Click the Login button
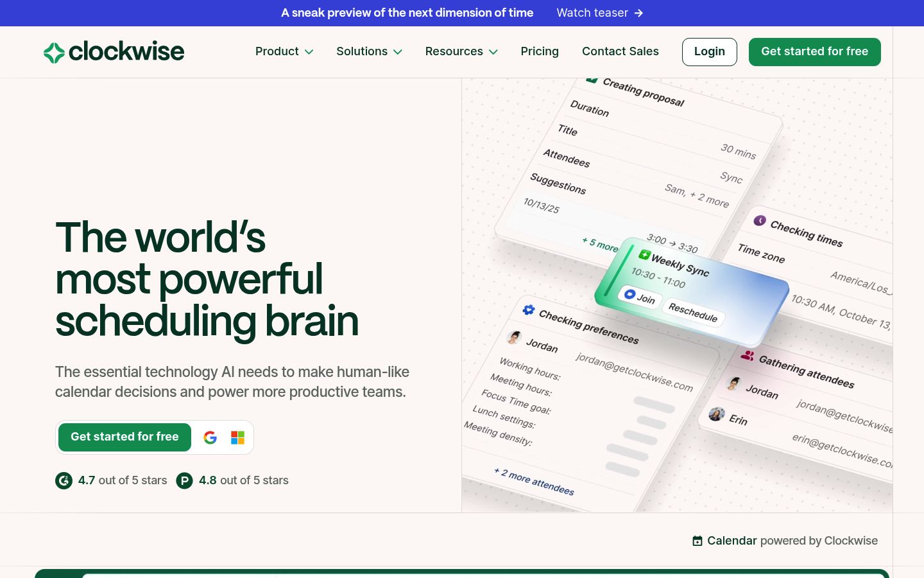Image resolution: width=924 pixels, height=578 pixels. (x=710, y=52)
